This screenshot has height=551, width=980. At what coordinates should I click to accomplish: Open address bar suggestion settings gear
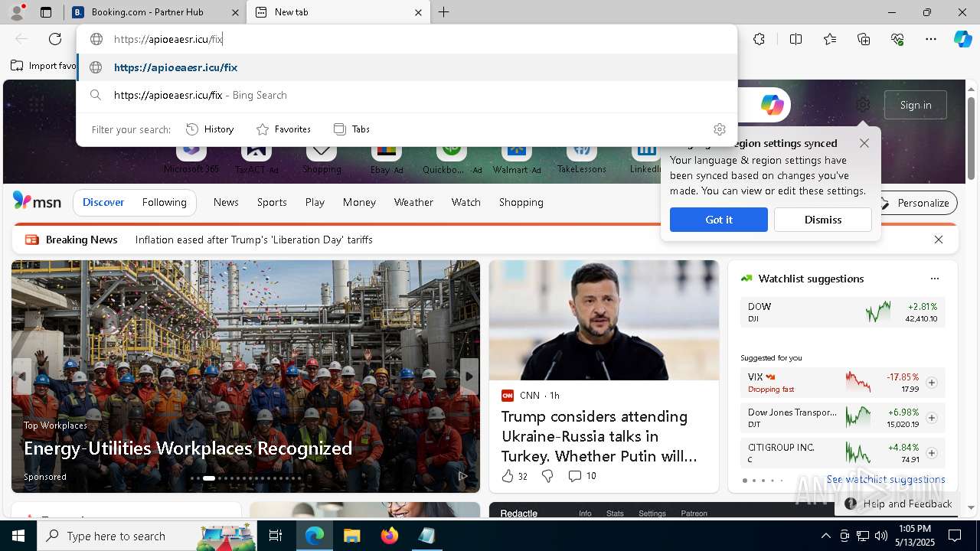719,129
